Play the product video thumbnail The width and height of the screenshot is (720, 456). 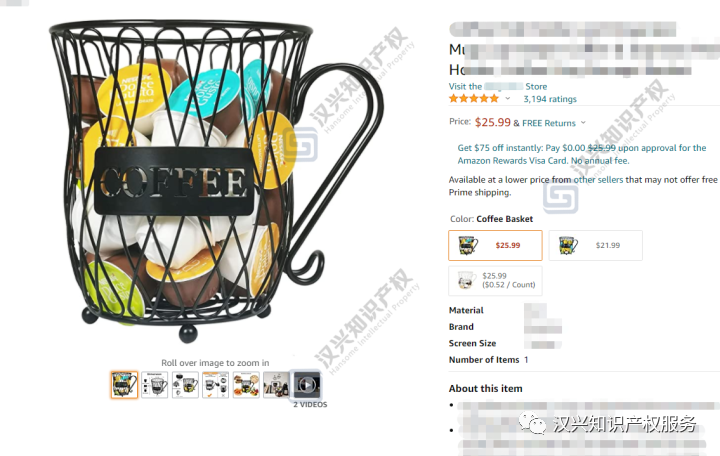coord(307,384)
